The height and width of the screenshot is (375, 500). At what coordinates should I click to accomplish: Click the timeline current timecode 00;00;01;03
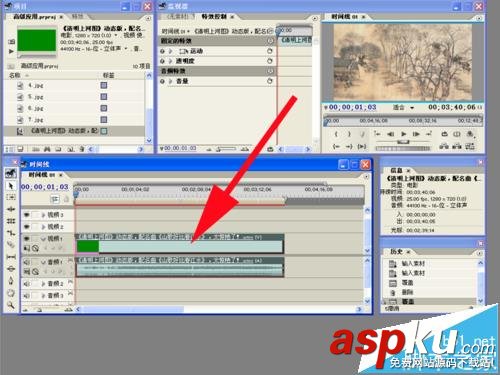point(45,187)
